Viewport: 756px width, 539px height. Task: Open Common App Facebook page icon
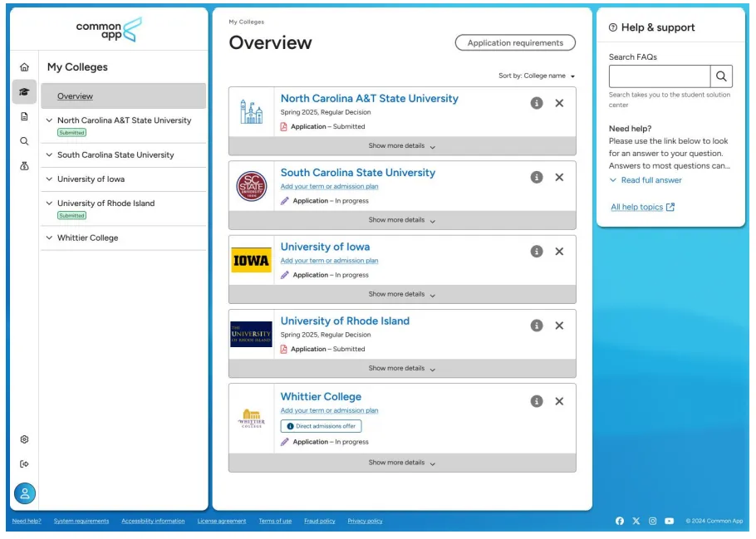[620, 521]
